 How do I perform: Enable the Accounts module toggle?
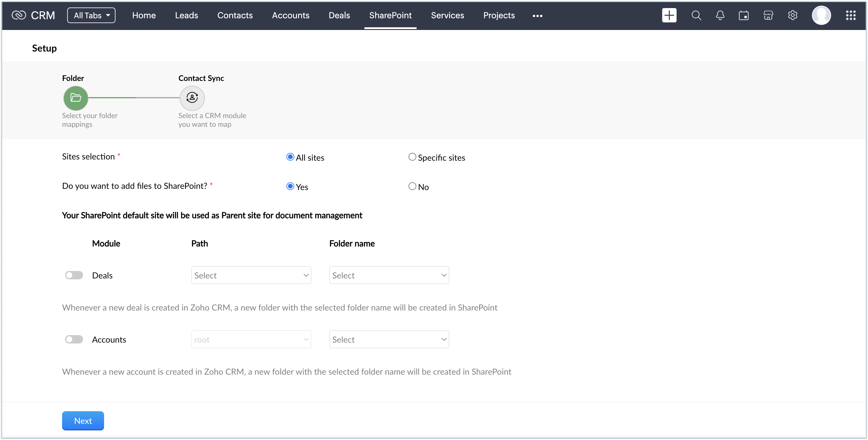(74, 339)
